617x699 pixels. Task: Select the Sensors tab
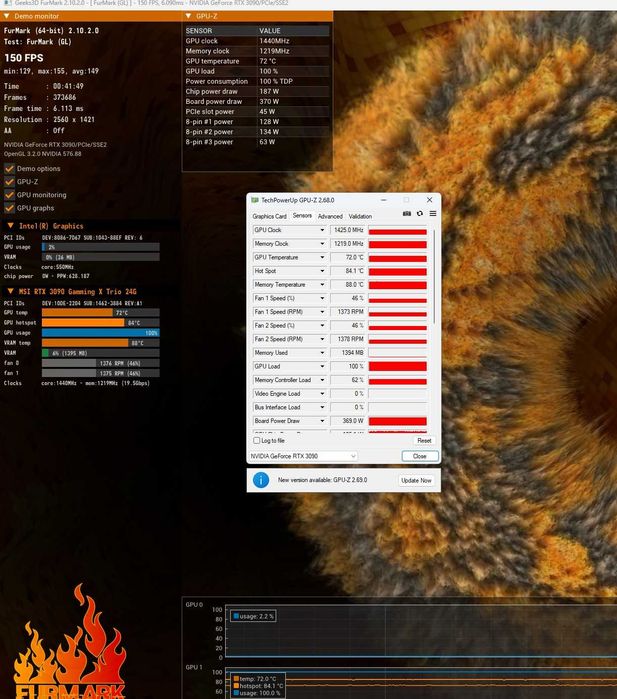pos(302,216)
